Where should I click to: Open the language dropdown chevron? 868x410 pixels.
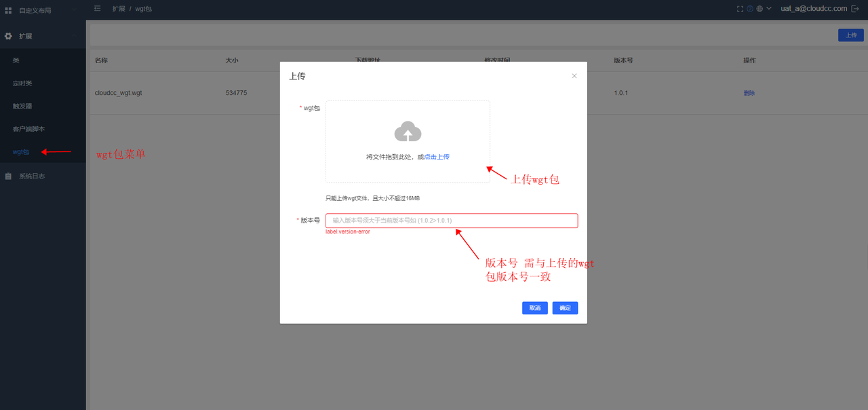pyautogui.click(x=769, y=9)
